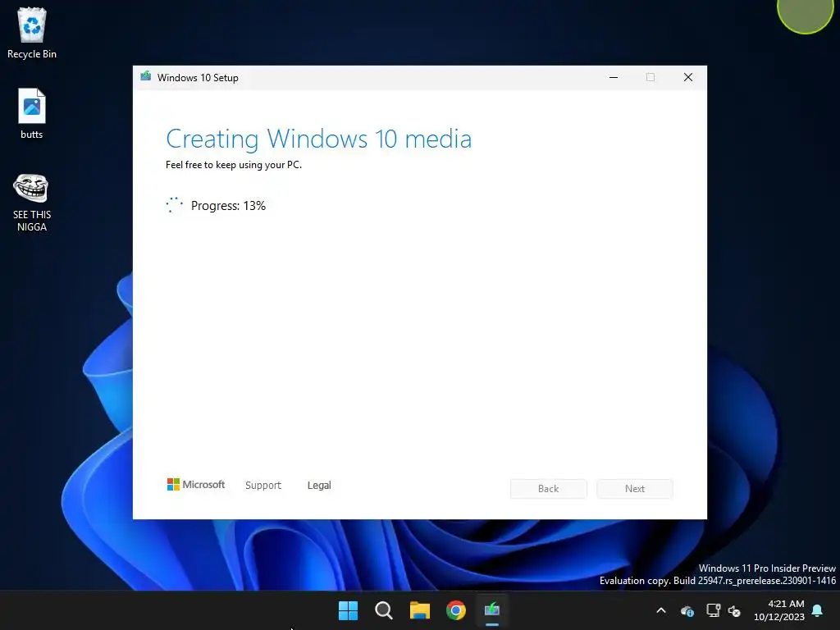The height and width of the screenshot is (630, 840).
Task: Open the Legal link
Action: coord(319,486)
